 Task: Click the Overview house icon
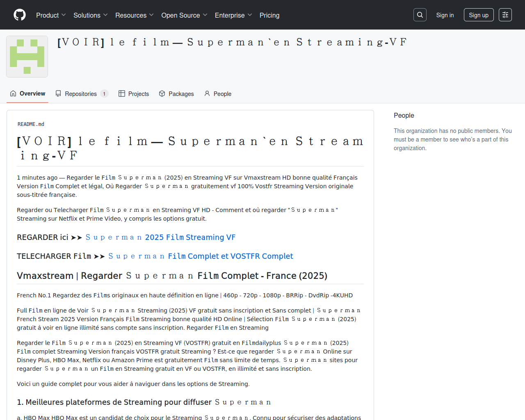[x=13, y=94]
